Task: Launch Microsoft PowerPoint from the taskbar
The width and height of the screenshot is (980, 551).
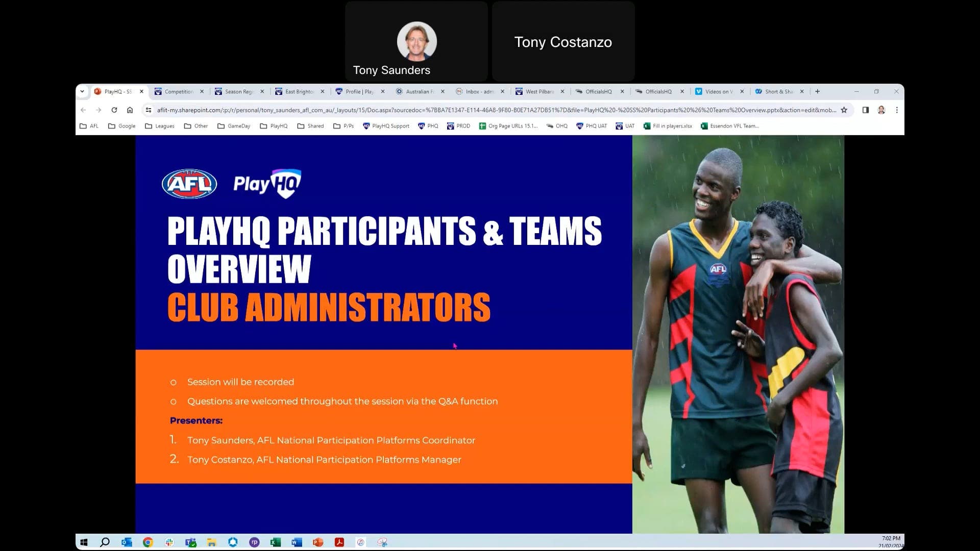Action: [x=317, y=542]
